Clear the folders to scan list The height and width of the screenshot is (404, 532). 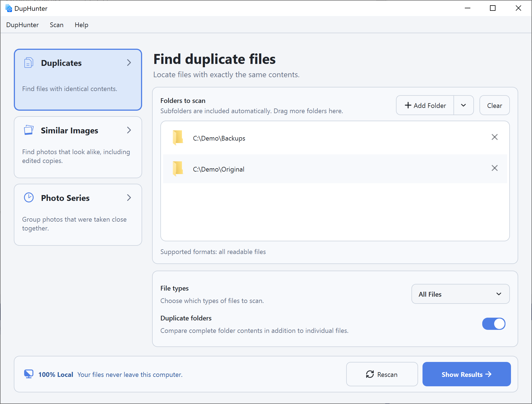click(x=495, y=105)
